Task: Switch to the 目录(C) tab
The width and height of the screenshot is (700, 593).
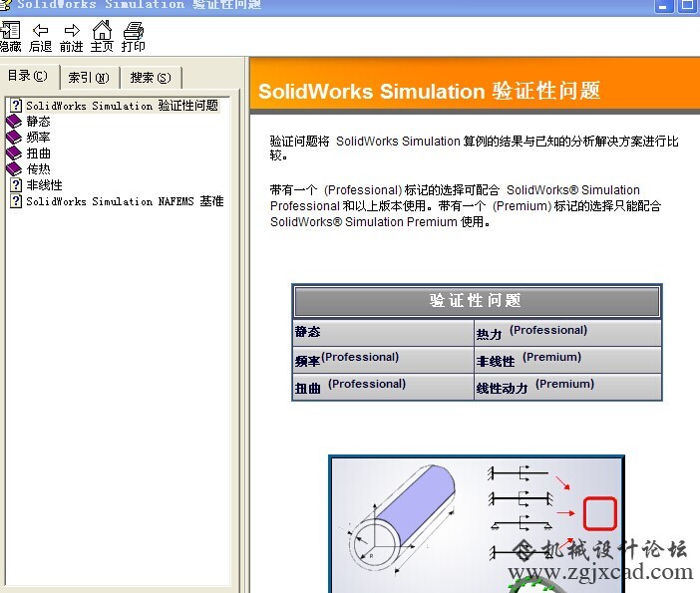Action: (30, 76)
